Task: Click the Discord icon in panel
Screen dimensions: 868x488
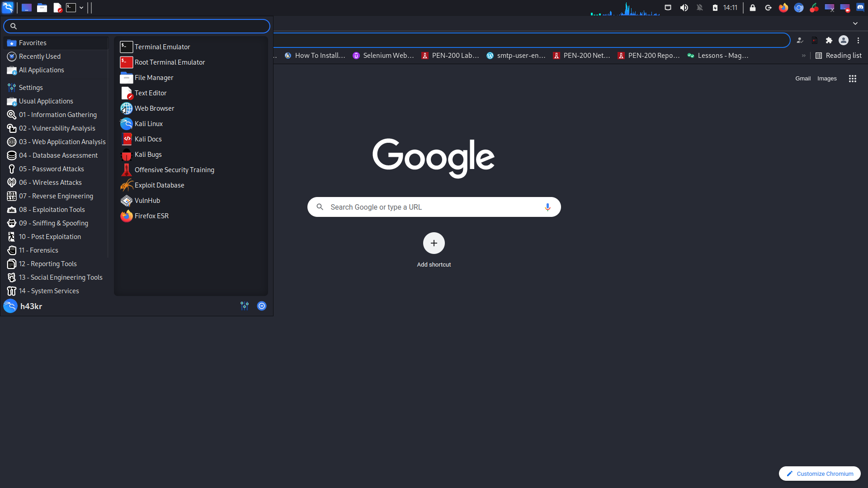Action: click(860, 8)
